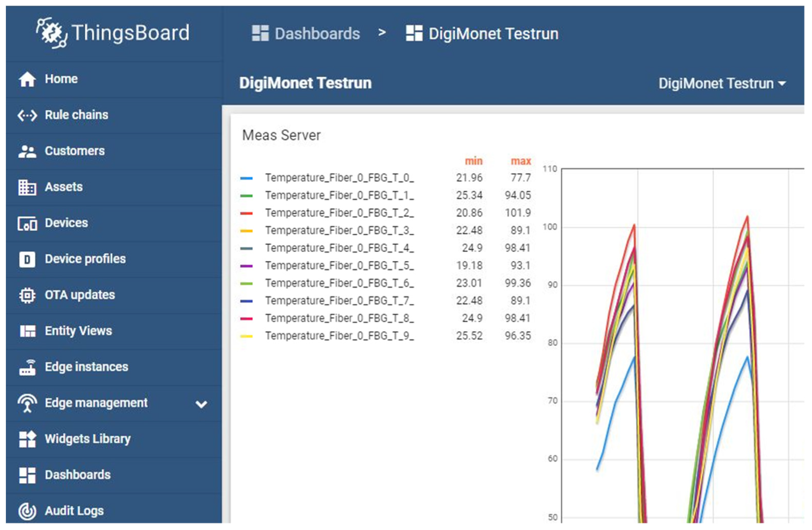Viewport: 812px width, 530px height.
Task: Click the Home icon in sidebar
Action: 27,80
